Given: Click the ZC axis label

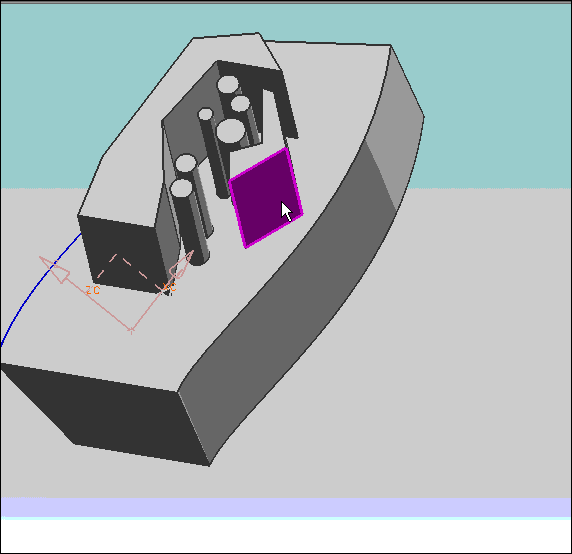Looking at the screenshot, I should pyautogui.click(x=93, y=290).
